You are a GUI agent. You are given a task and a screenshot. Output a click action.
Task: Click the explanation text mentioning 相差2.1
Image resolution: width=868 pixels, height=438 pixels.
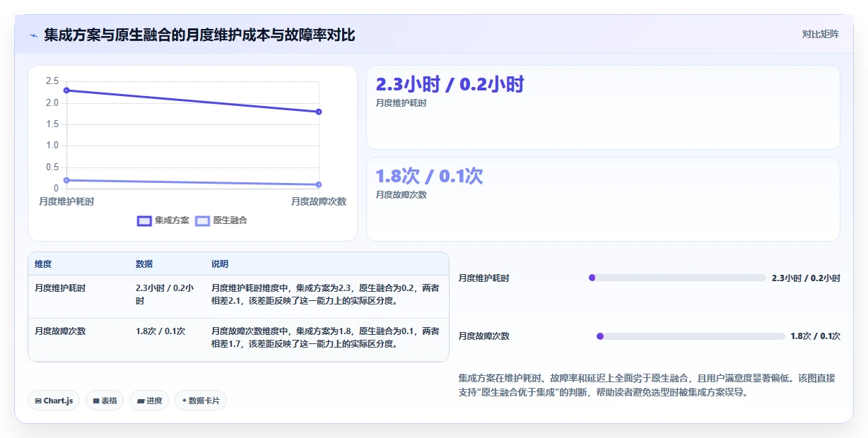pyautogui.click(x=325, y=295)
